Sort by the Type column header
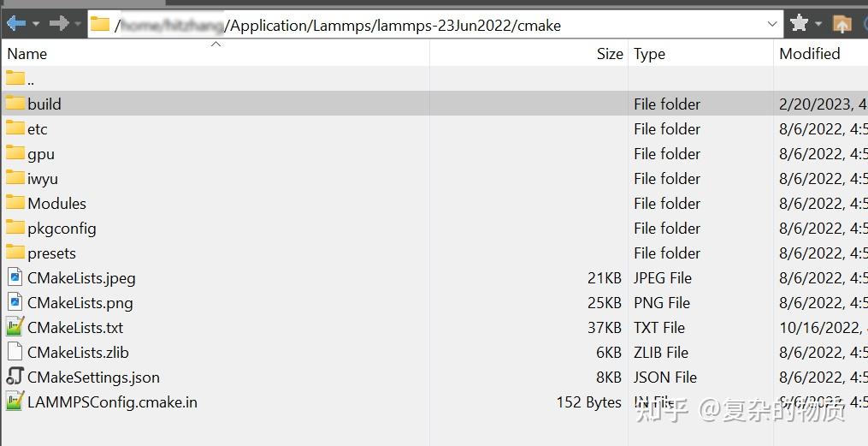The width and height of the screenshot is (868, 446). [x=649, y=54]
